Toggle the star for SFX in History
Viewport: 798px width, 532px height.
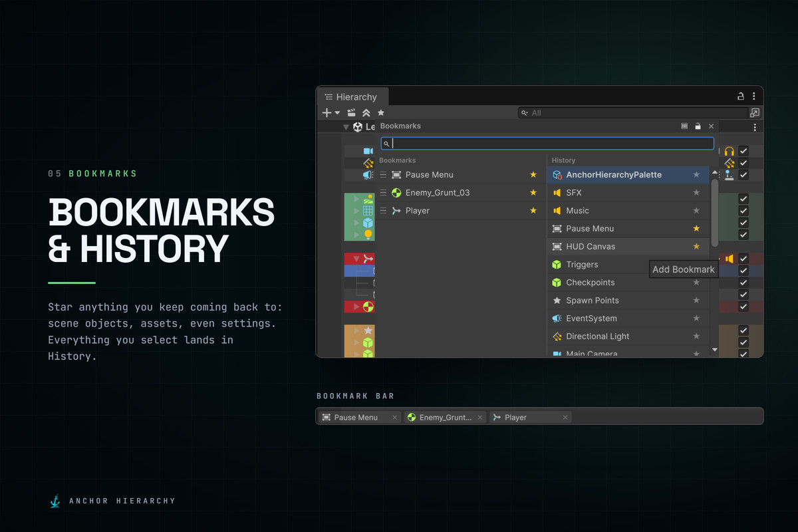696,193
